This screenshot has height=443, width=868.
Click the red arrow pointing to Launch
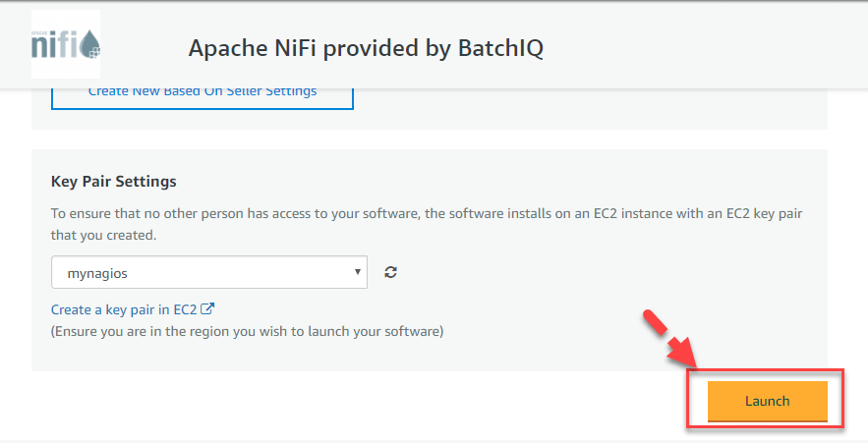pos(670,339)
